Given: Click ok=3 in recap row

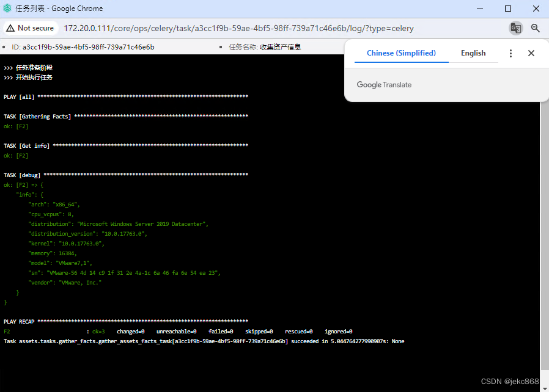Looking at the screenshot, I should [98, 332].
